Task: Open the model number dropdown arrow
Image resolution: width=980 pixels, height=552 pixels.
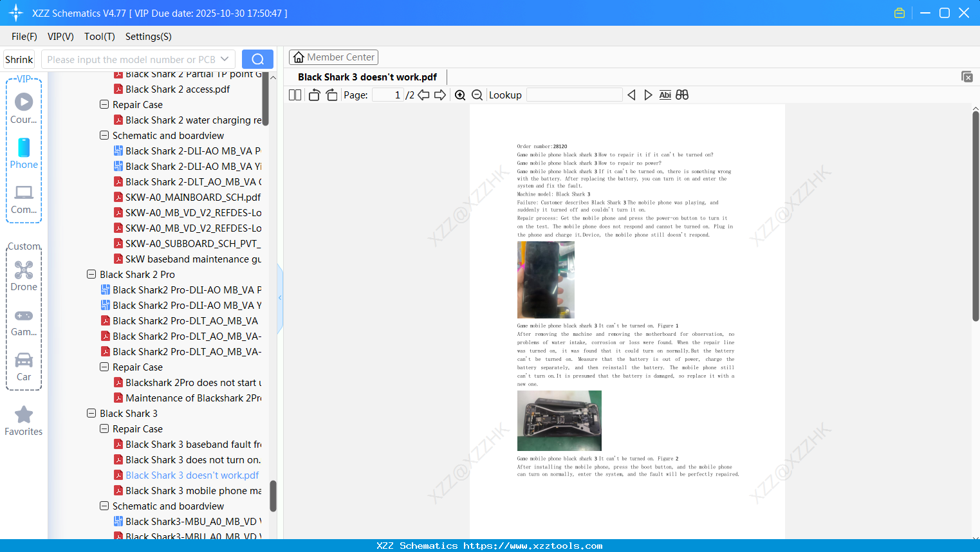Action: (225, 59)
